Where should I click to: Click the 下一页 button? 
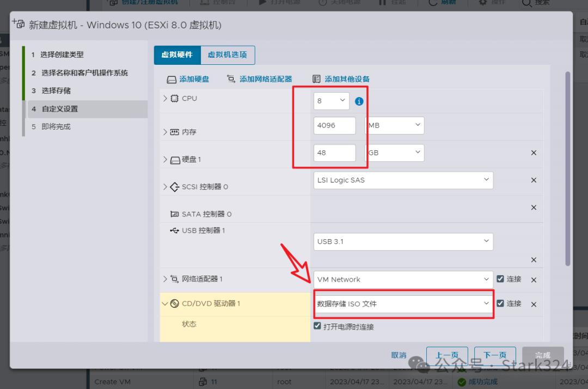495,355
